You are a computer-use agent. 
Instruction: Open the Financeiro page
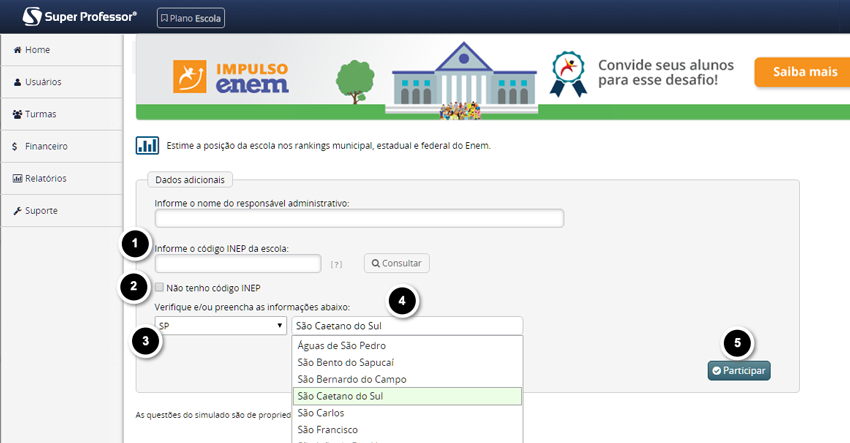[62, 146]
